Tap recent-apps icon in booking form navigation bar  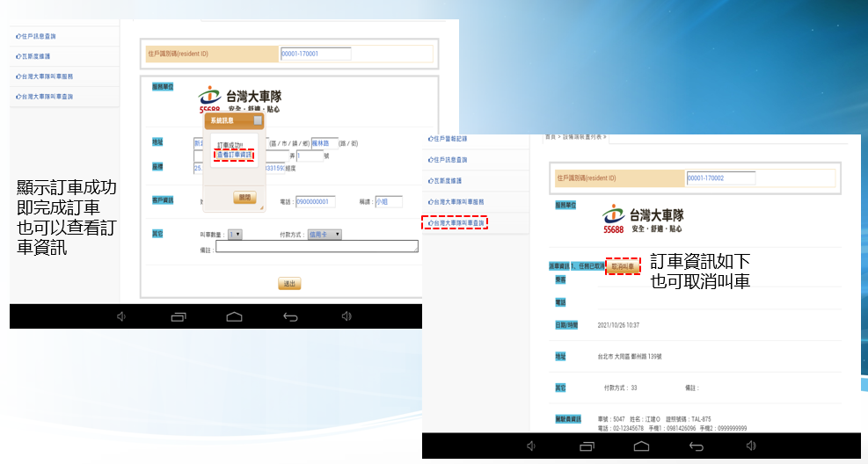pyautogui.click(x=179, y=317)
